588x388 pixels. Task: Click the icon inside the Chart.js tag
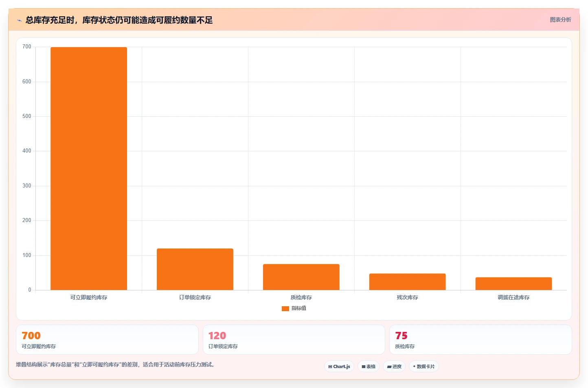point(330,366)
